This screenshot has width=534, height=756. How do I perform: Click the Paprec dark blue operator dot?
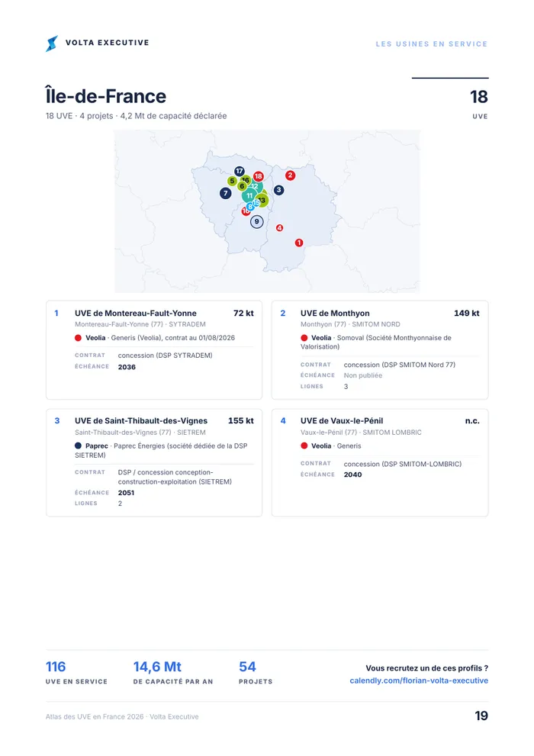[78, 446]
